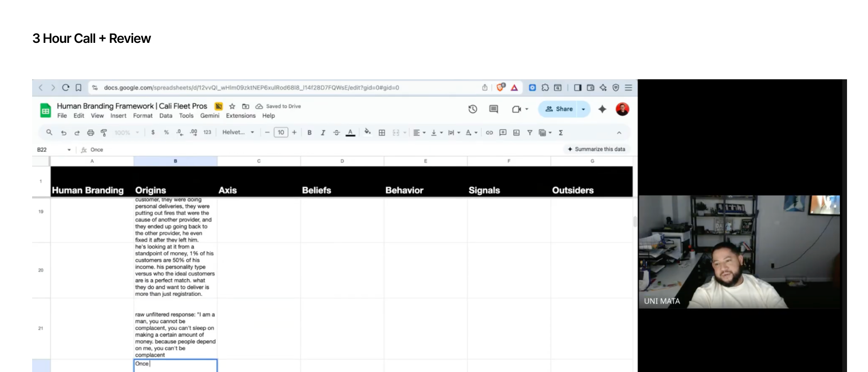Open the borders tool

tap(382, 133)
